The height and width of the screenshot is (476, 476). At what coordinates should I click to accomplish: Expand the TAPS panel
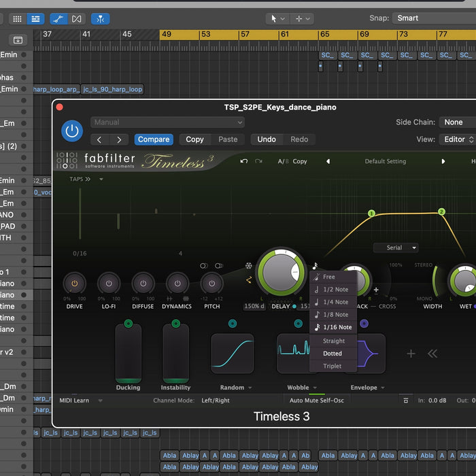coord(80,179)
